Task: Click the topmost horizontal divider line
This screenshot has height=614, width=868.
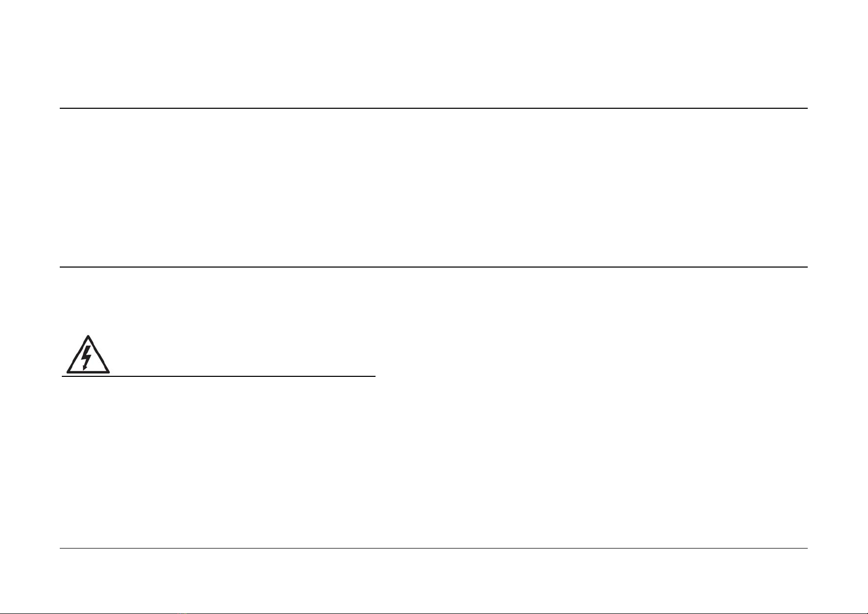Action: point(434,108)
